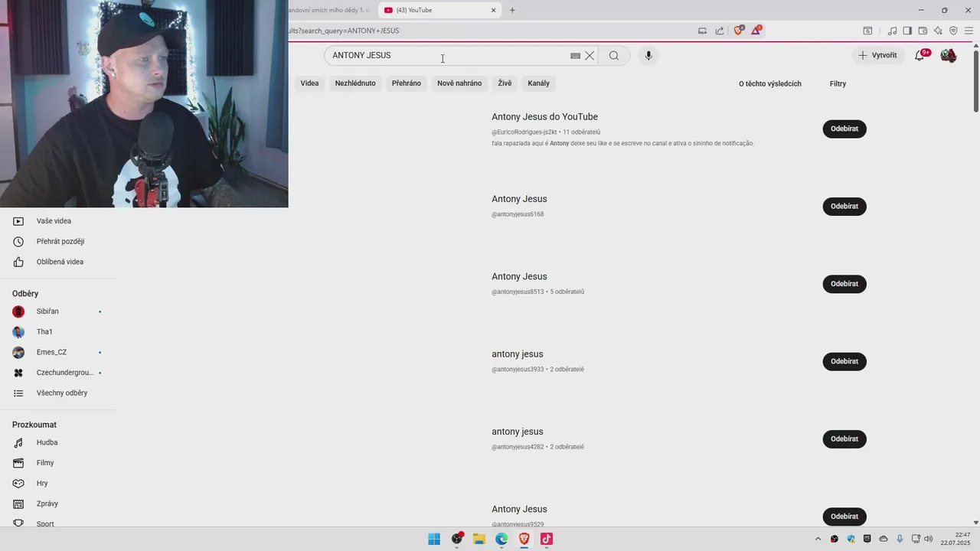
Task: Click the Windows Start button
Action: tap(434, 539)
